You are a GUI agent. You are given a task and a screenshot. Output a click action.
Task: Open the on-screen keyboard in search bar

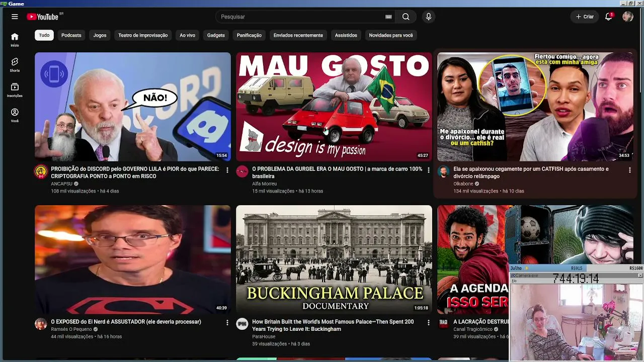point(388,17)
